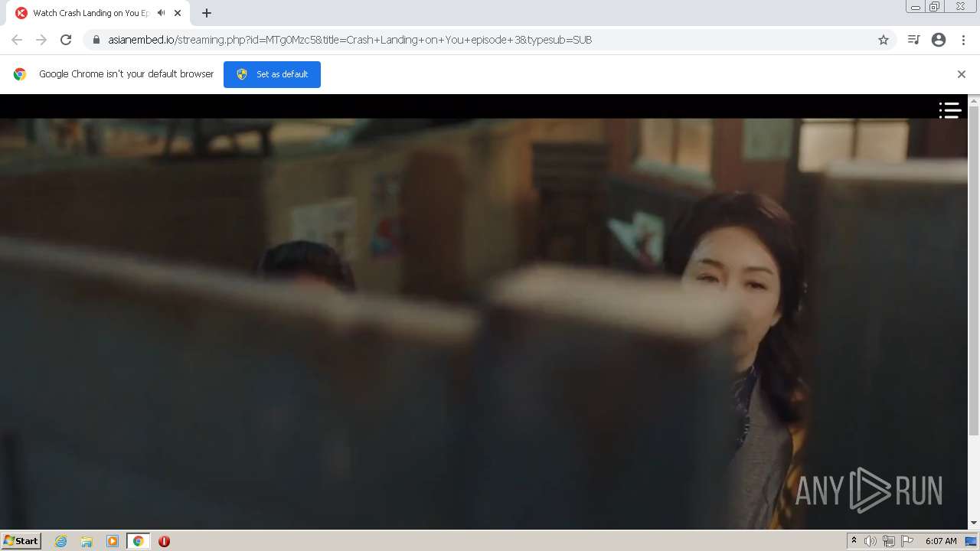Open media controls in toolbar

913,40
